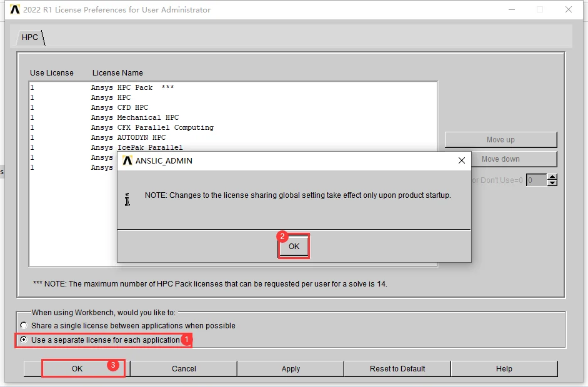Select Ansys CFX Parallel Computing entry

pyautogui.click(x=233, y=127)
